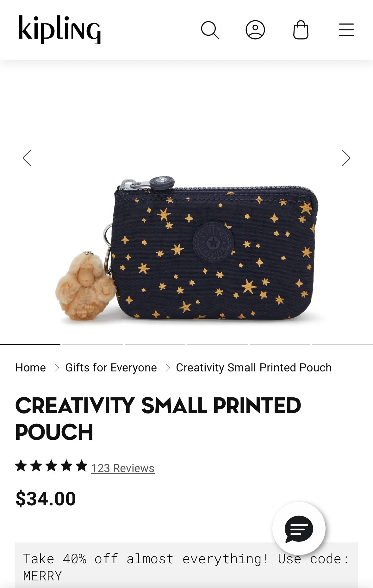Open the chat bubble icon
Image resolution: width=373 pixels, height=588 pixels.
(x=299, y=528)
